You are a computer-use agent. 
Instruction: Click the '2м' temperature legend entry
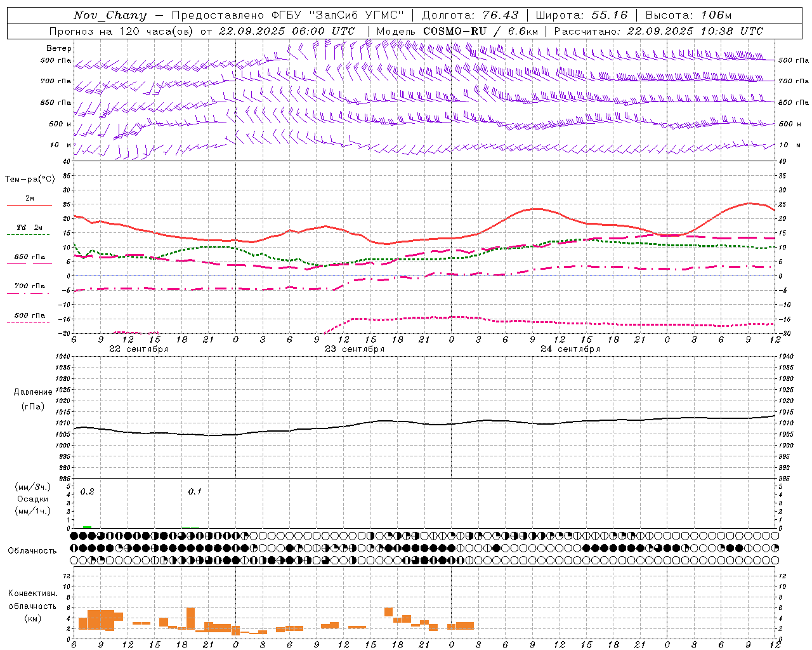(30, 199)
